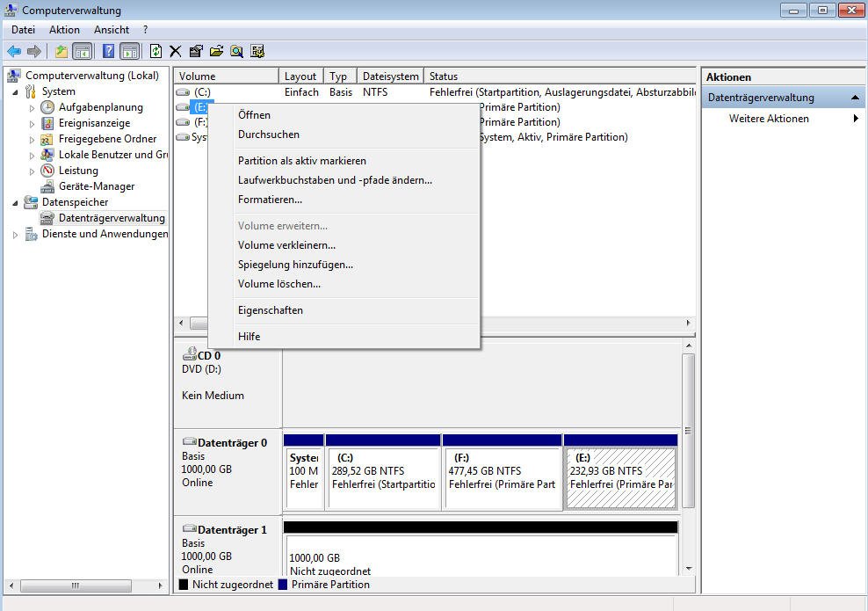Image resolution: width=868 pixels, height=611 pixels.
Task: Click the disk view vertical scrollbar thumb
Action: (x=688, y=431)
